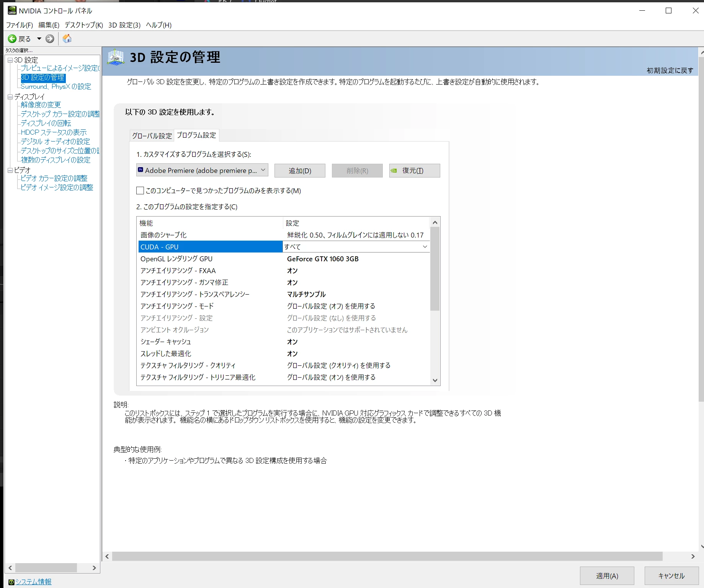Image resolution: width=704 pixels, height=588 pixels.
Task: Click the 追加(D) button
Action: click(300, 171)
